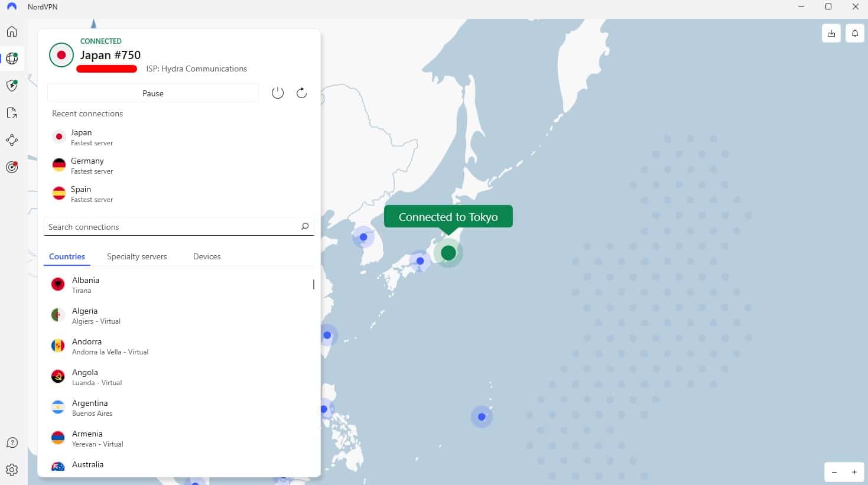Viewport: 868px width, 485px height.
Task: Switch to the Countries tab
Action: click(67, 256)
